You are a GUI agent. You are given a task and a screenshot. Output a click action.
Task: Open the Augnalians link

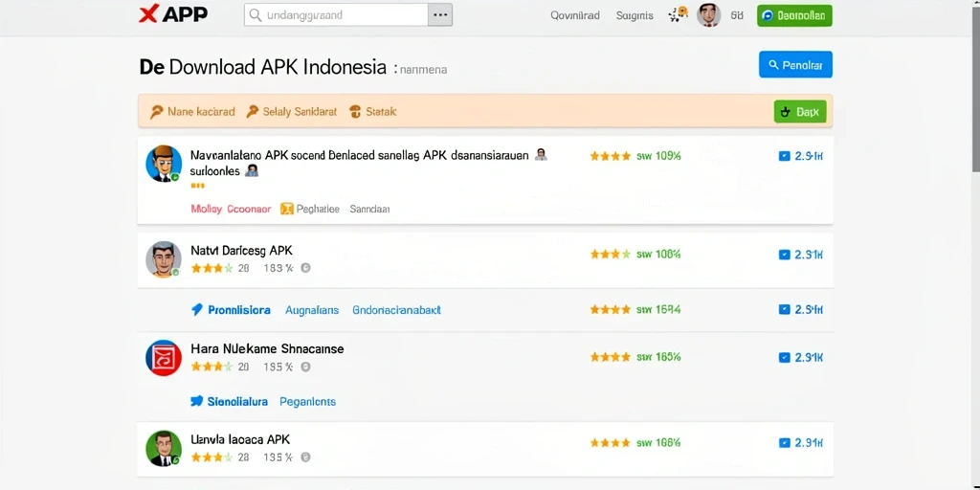[x=312, y=310]
